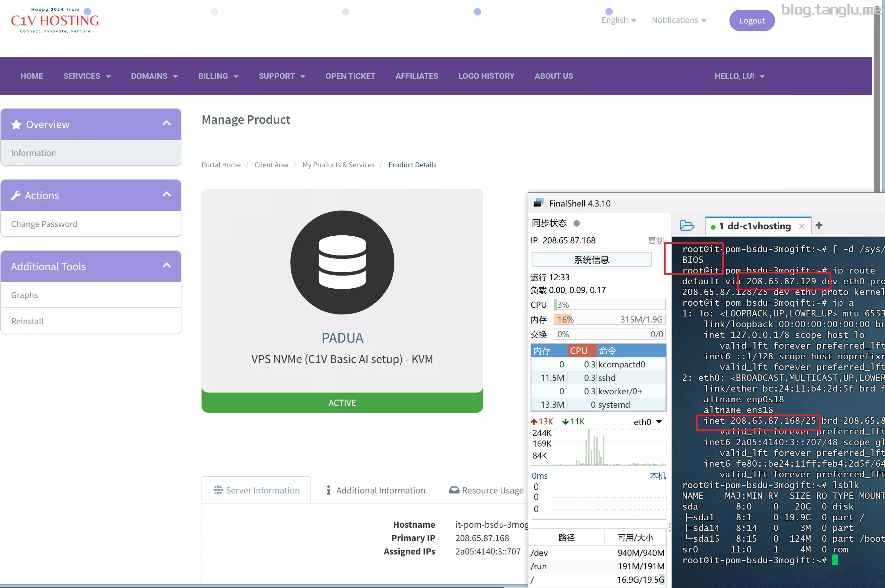Click the 可用/大小 column header
Image resolution: width=885 pixels, height=588 pixels.
(635, 538)
